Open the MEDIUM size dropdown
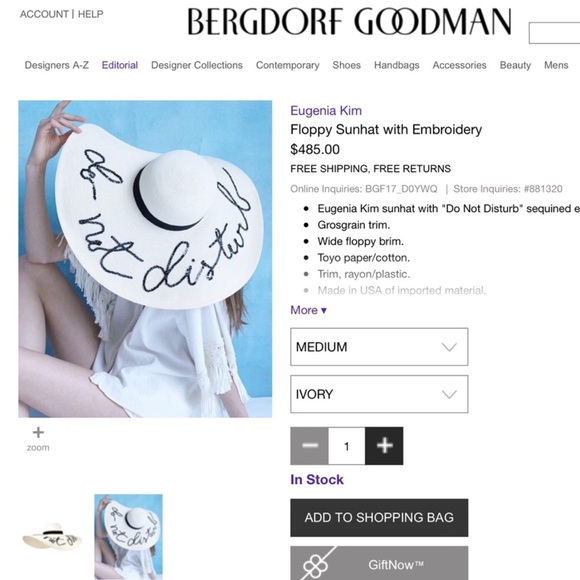Screen dimensions: 580x580 click(379, 347)
